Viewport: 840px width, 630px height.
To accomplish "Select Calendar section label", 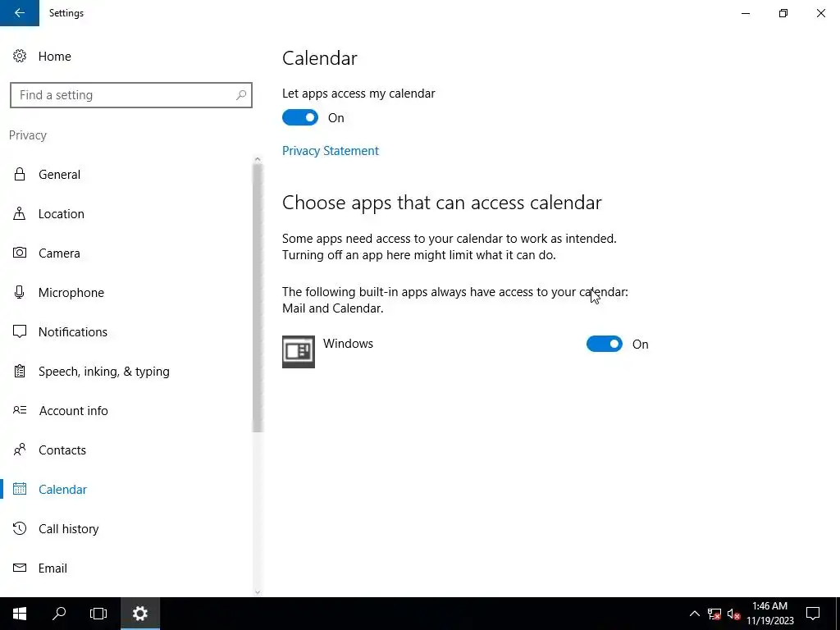I will 62,489.
